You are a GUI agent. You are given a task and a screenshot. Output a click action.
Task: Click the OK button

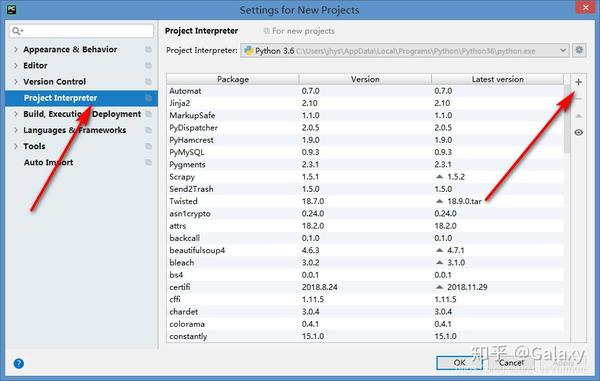459,363
